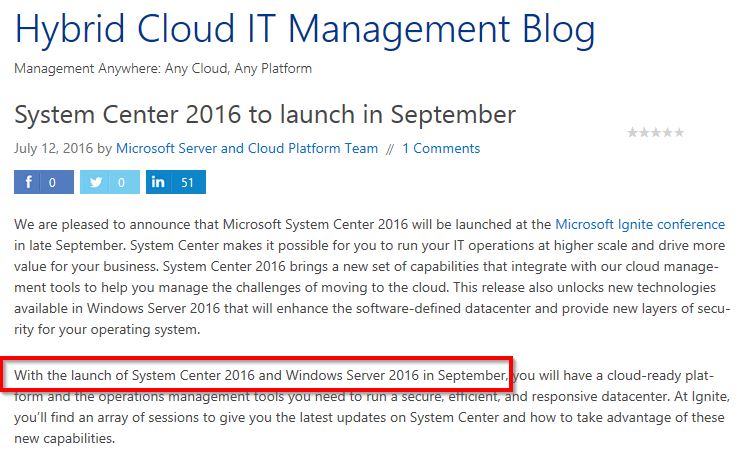The image size is (747, 463).
Task: Follow the Microsoft Ignite conference link
Action: [x=640, y=224]
